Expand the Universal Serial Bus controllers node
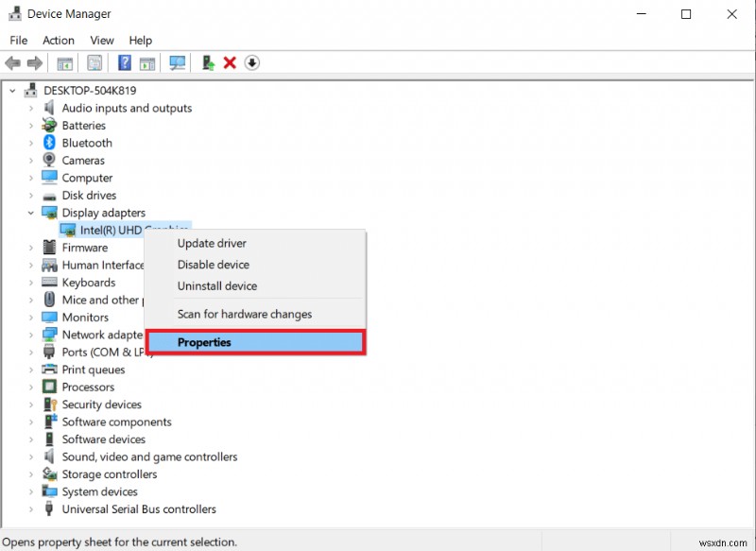Screen dimensions: 756x551 [31, 508]
